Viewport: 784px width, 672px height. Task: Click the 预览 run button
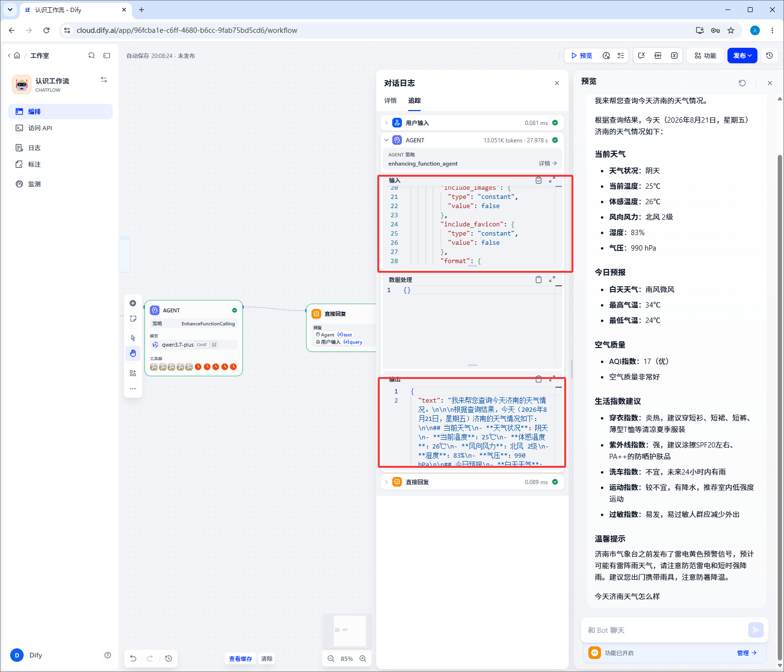coord(582,56)
